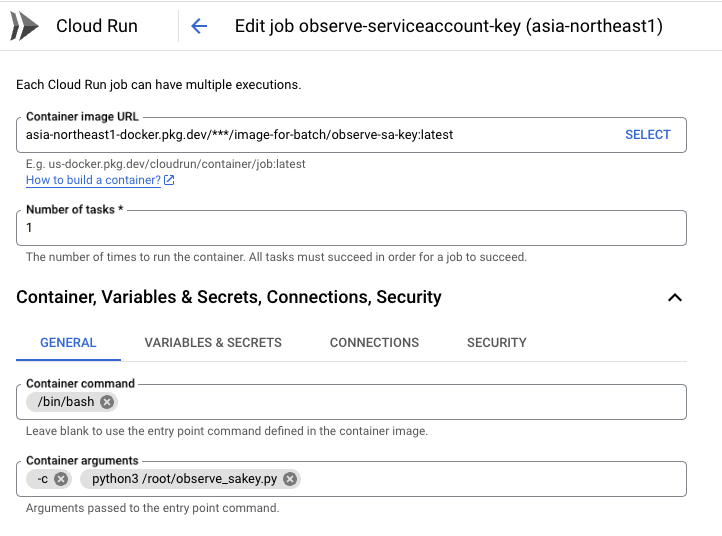This screenshot has height=536, width=722.
Task: Open the GENERAL tab
Action: tap(68, 343)
